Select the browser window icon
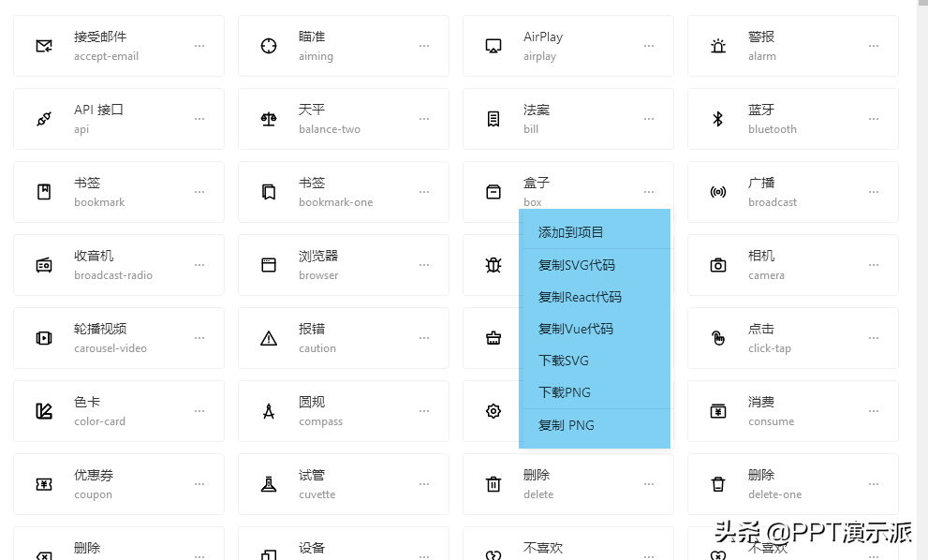 point(269,265)
